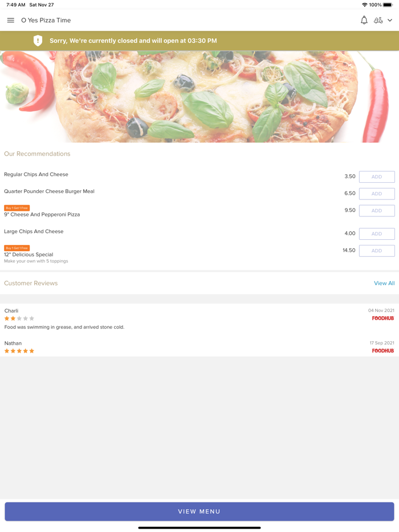Click the Wi-Fi icon in status bar
399x532 pixels.
point(364,4)
